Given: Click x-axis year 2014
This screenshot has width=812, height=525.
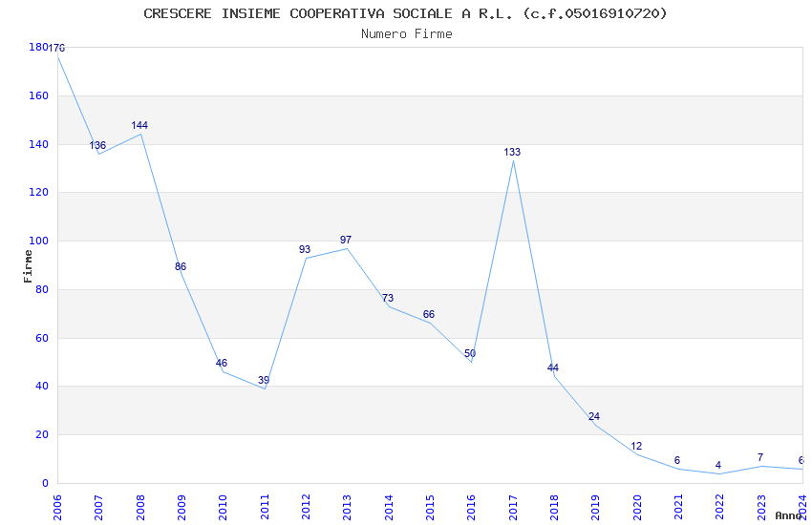Looking at the screenshot, I should [x=389, y=508].
